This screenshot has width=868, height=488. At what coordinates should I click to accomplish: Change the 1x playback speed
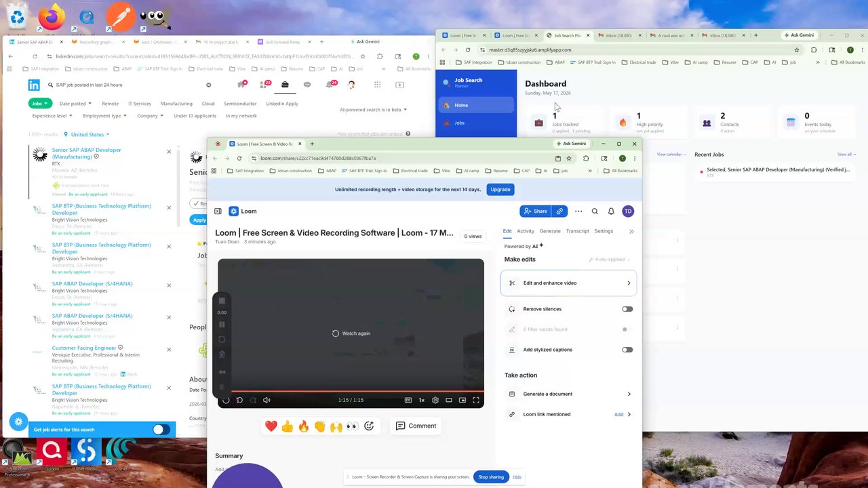pyautogui.click(x=422, y=400)
